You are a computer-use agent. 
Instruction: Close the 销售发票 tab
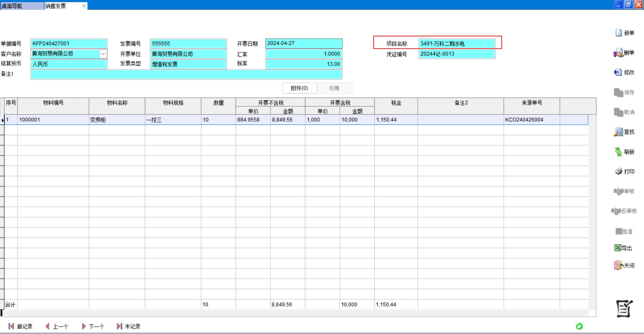click(84, 6)
